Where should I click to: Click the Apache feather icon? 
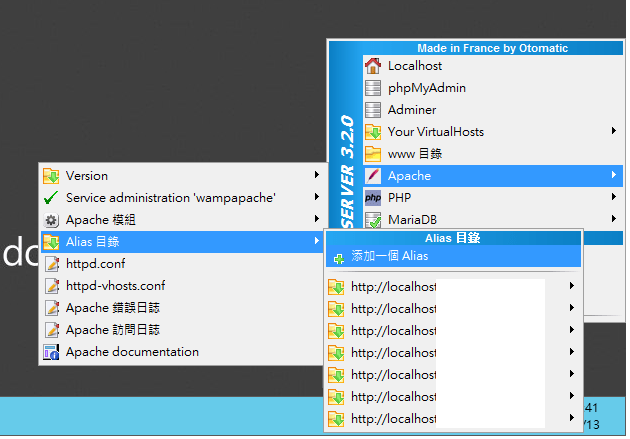373,176
